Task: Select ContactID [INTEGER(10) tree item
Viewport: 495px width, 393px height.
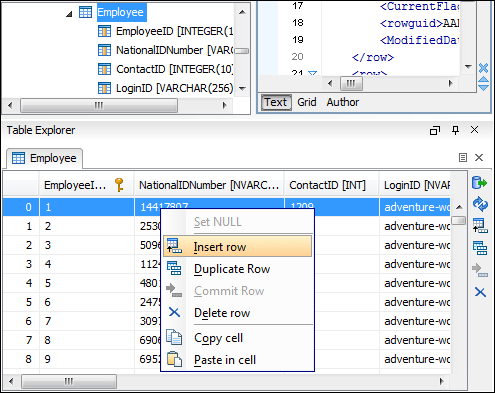Action: tap(175, 69)
